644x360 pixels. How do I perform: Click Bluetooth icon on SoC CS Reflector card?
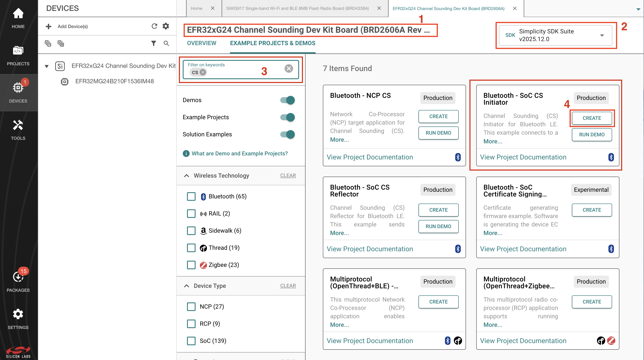(458, 249)
